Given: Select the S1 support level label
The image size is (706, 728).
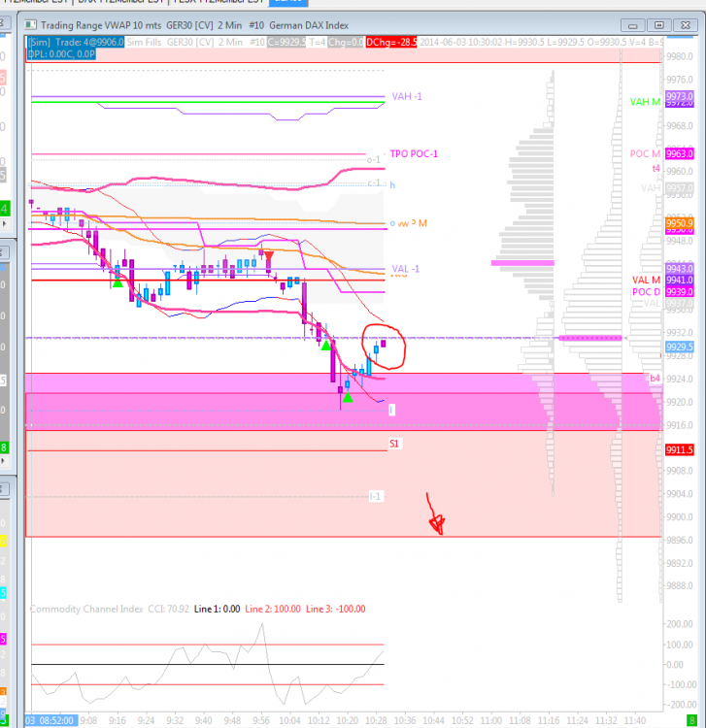Looking at the screenshot, I should coord(394,444).
